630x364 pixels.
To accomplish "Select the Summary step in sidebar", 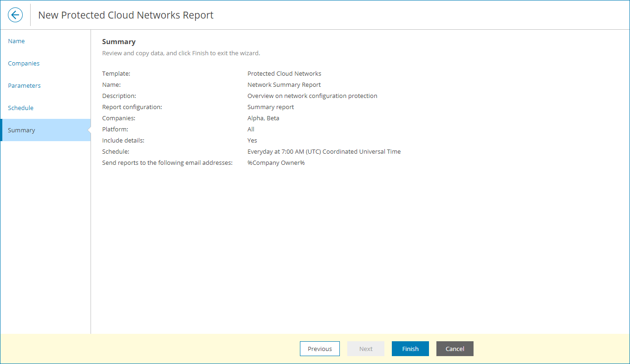I will (x=21, y=130).
